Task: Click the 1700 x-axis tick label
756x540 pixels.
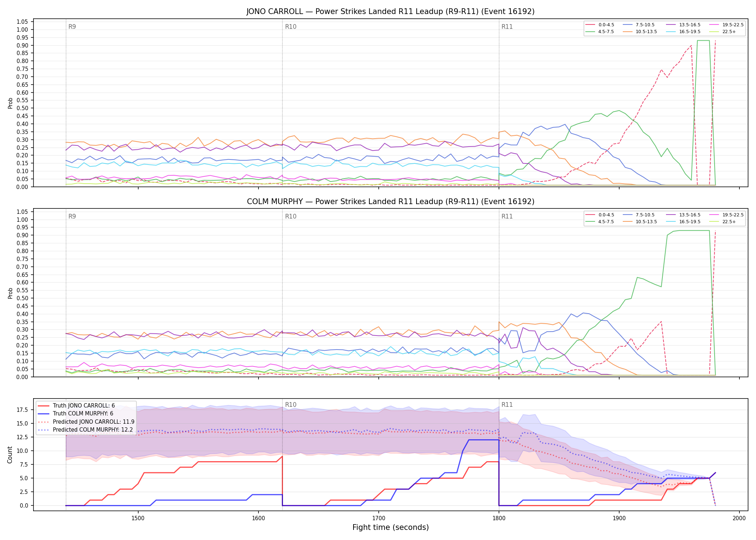Action: coord(378,518)
